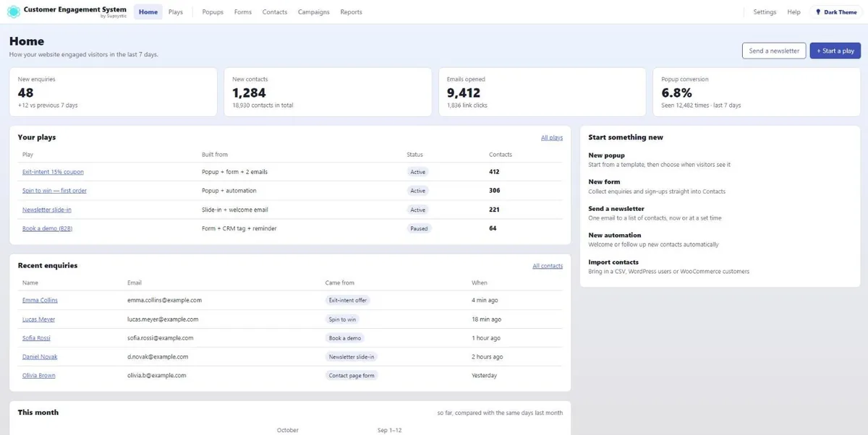Click the Emails opened stat card
The height and width of the screenshot is (435, 868).
[x=542, y=92]
